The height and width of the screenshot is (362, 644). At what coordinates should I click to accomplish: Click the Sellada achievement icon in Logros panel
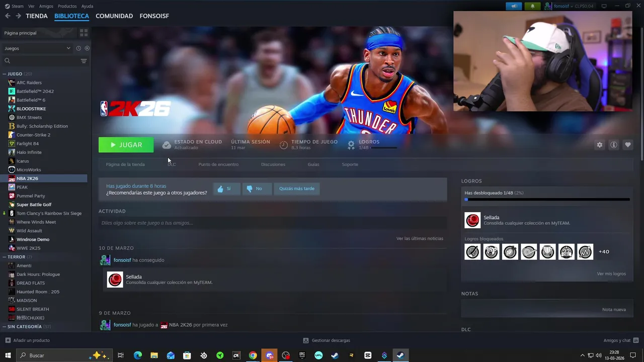(x=472, y=220)
